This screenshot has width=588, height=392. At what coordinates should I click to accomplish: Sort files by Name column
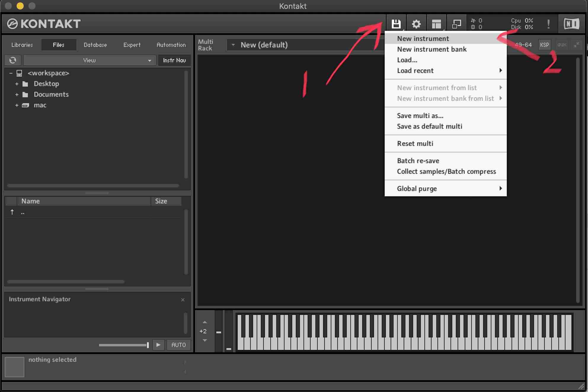tap(84, 201)
